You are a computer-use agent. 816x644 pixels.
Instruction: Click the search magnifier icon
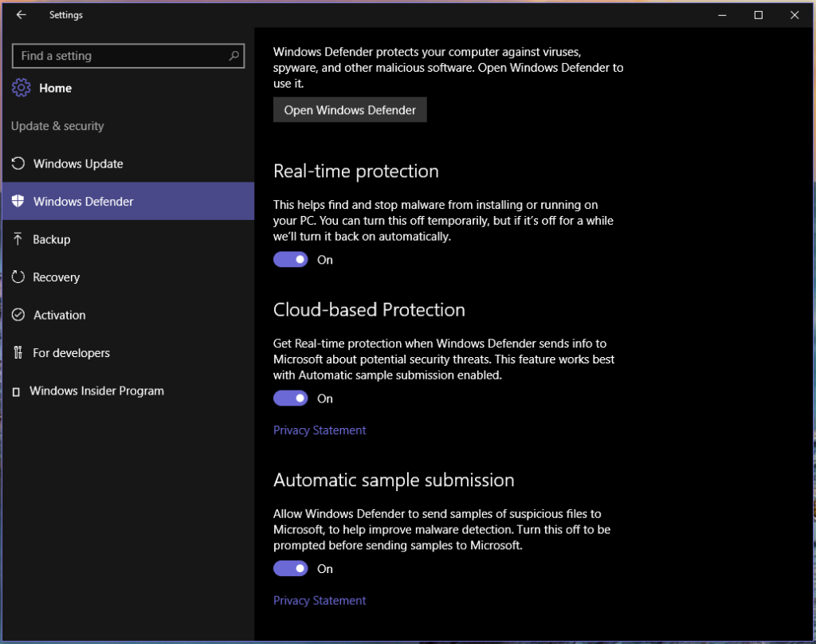click(x=233, y=56)
